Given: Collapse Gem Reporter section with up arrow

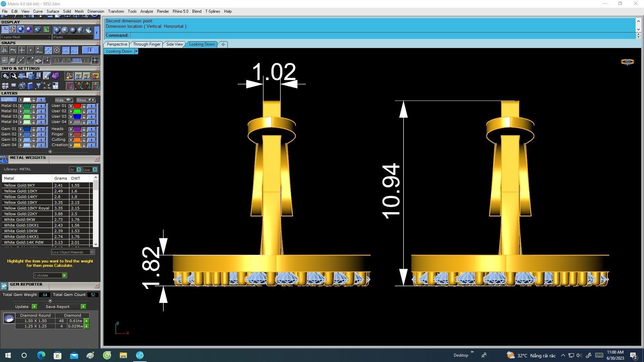Looking at the screenshot, I should 50,301.
